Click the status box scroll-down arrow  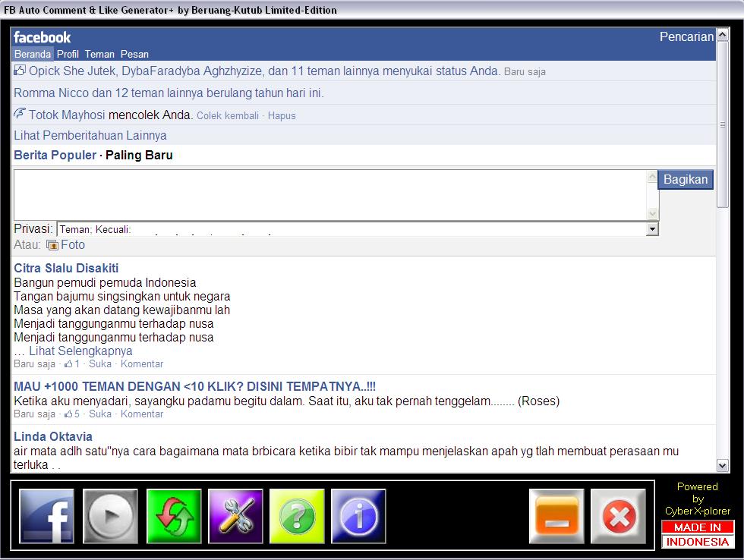(652, 214)
